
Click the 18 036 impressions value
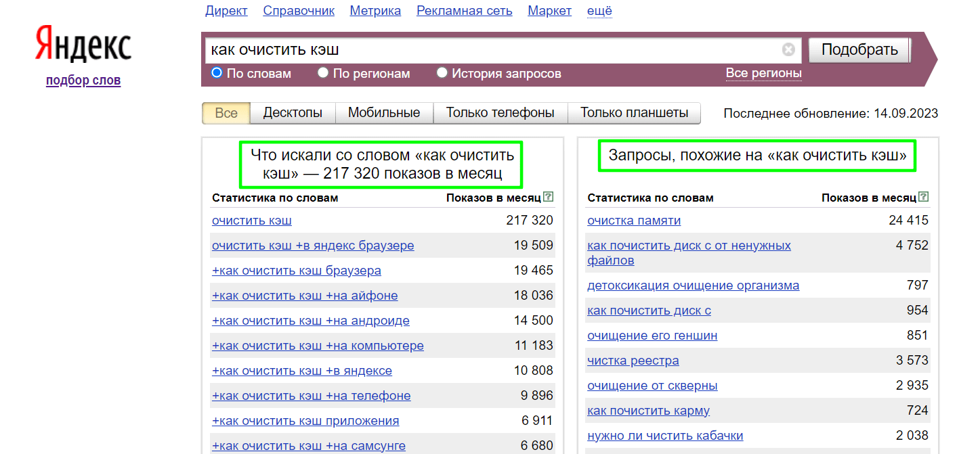[x=534, y=296]
